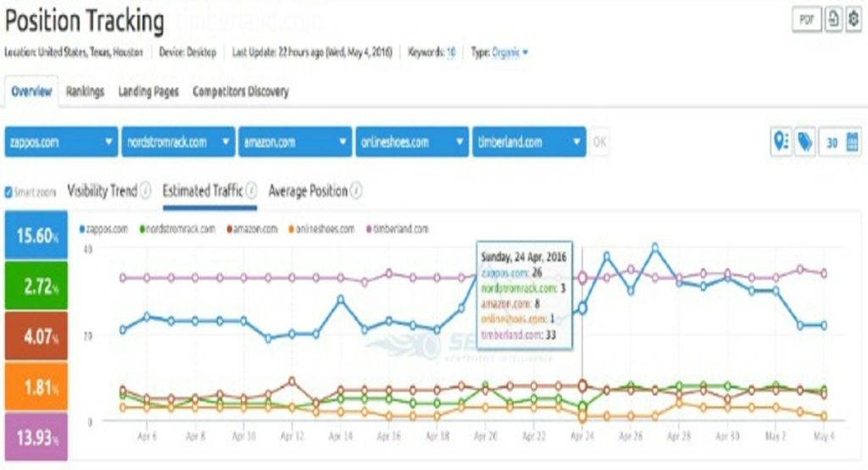Viewport: 868px width, 470px height.
Task: Open the Landing Pages tab
Action: [x=148, y=91]
